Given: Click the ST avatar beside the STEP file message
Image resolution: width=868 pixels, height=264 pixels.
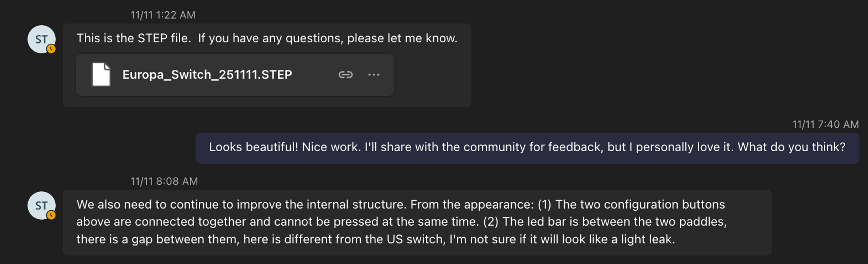Looking at the screenshot, I should tap(41, 39).
